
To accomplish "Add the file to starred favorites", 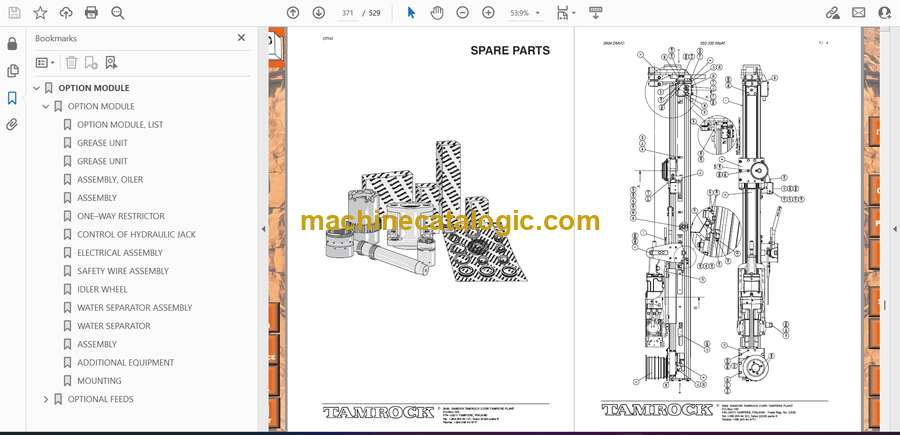I will click(x=40, y=13).
